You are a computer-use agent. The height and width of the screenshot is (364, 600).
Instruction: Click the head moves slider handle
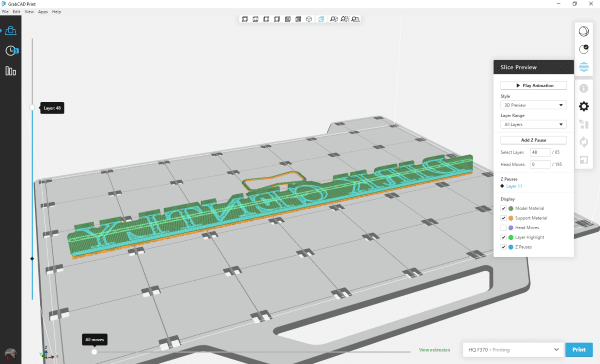tap(94, 352)
